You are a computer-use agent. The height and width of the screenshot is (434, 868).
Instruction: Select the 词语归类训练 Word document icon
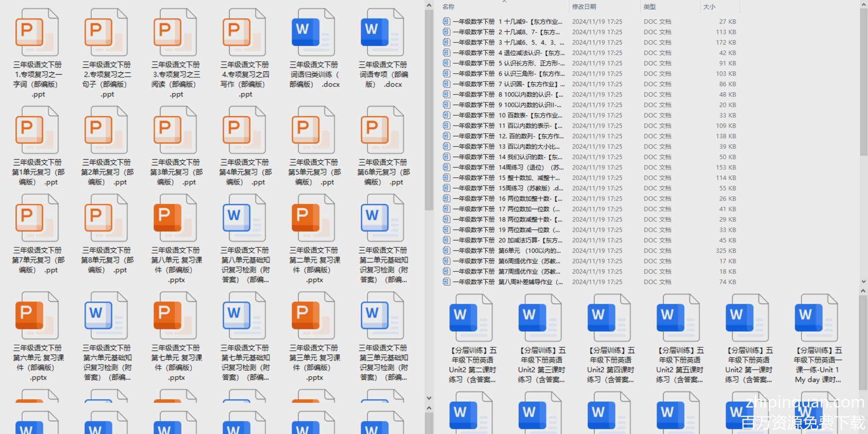tap(313, 33)
